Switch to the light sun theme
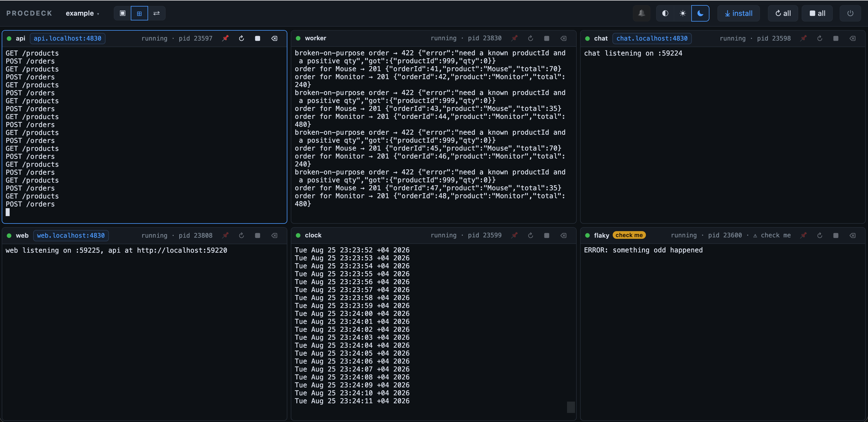This screenshot has width=868, height=422. (x=683, y=13)
